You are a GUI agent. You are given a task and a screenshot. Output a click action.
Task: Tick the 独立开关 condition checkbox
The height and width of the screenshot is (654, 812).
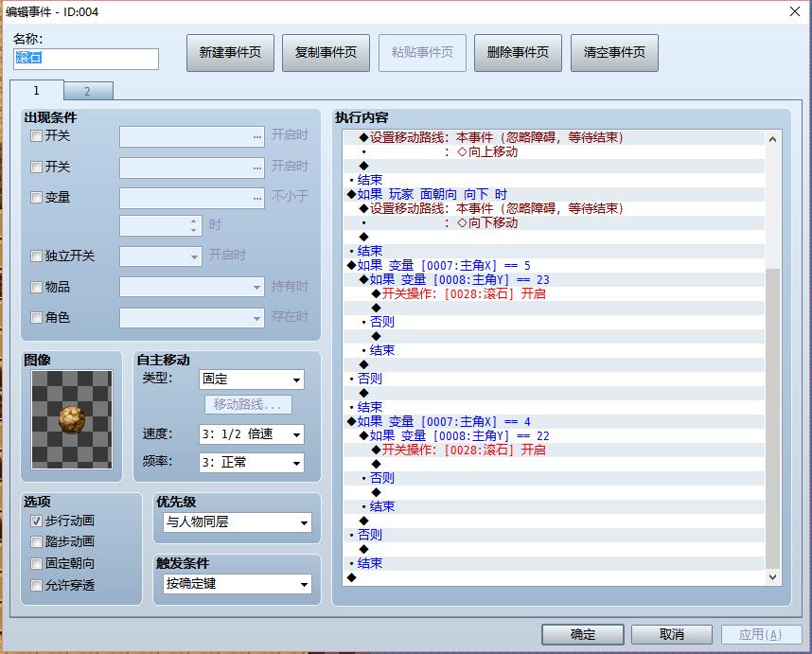pos(36,256)
